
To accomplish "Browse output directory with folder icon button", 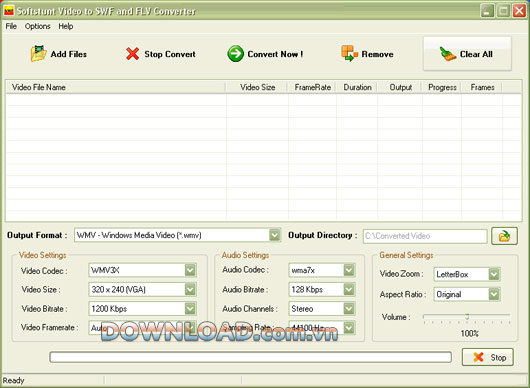I will [x=504, y=236].
